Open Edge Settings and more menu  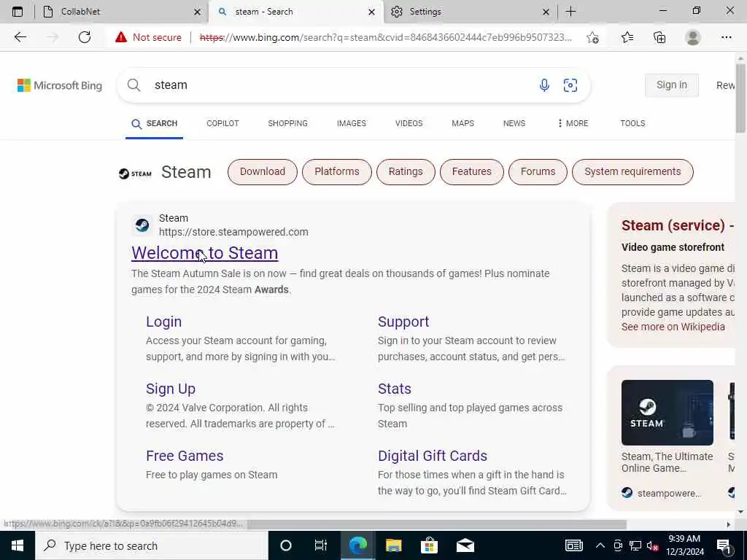pos(726,37)
